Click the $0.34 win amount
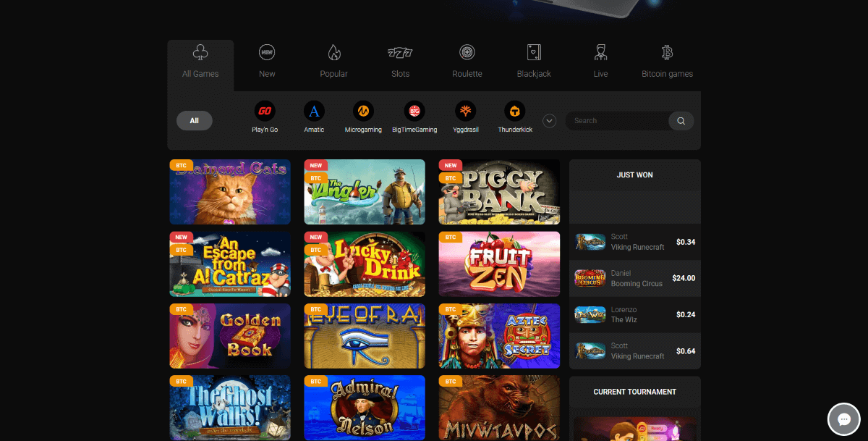The image size is (868, 441). click(686, 242)
